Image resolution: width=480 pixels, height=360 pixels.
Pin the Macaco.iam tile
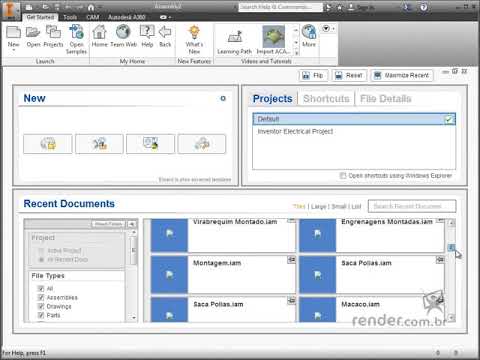pyautogui.click(x=440, y=300)
